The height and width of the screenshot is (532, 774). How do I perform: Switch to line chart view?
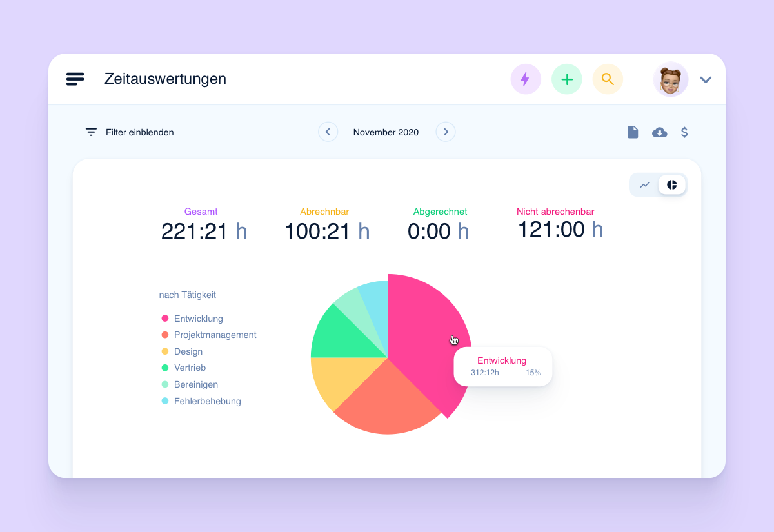tap(644, 184)
